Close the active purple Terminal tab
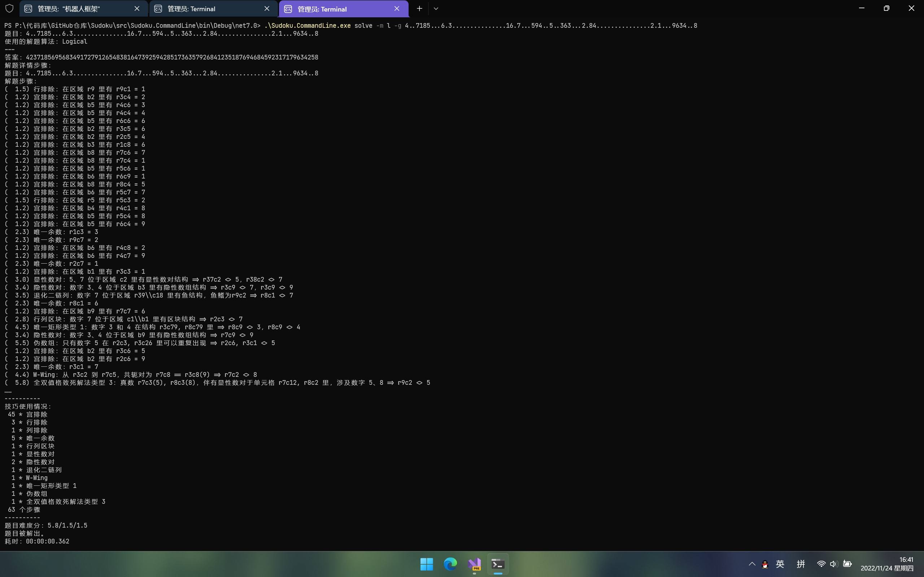Image resolution: width=924 pixels, height=577 pixels. [x=397, y=9]
